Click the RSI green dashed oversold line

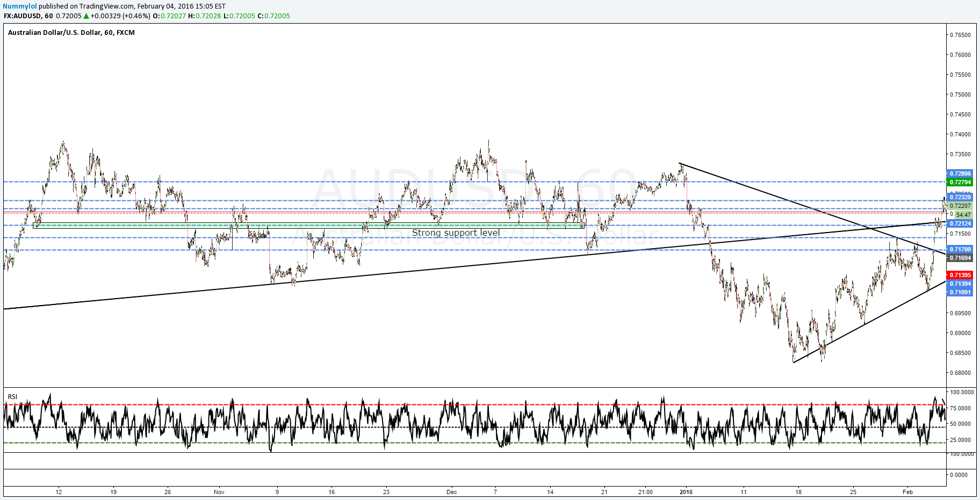pyautogui.click(x=474, y=443)
